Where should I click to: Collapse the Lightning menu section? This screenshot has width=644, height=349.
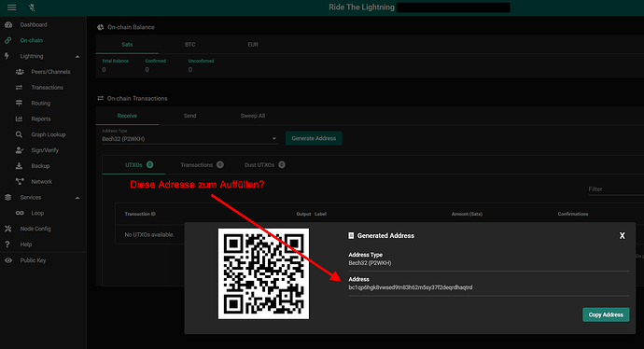pos(77,56)
